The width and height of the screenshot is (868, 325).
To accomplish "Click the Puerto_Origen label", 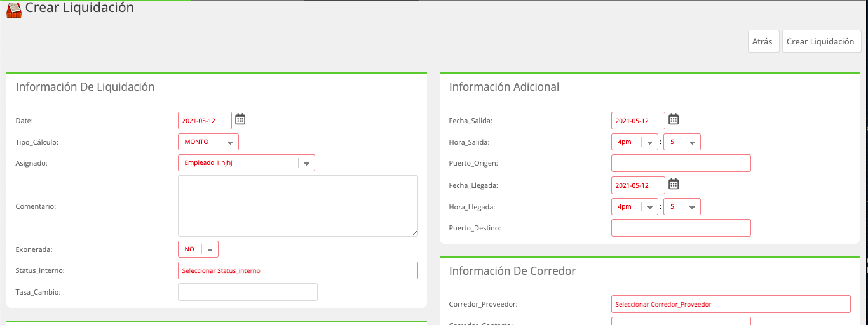I will point(473,163).
